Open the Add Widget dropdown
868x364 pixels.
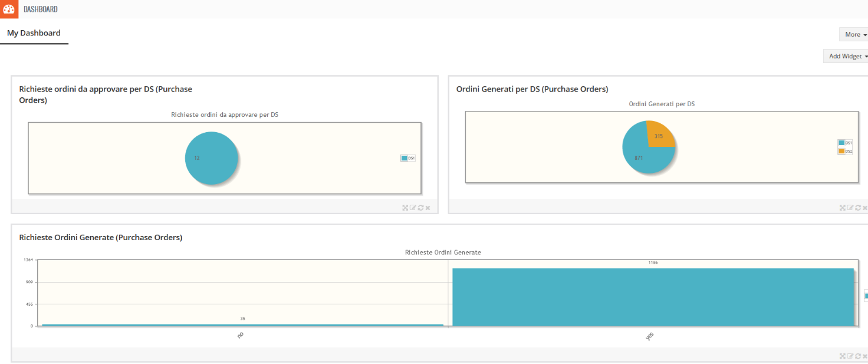pyautogui.click(x=848, y=56)
